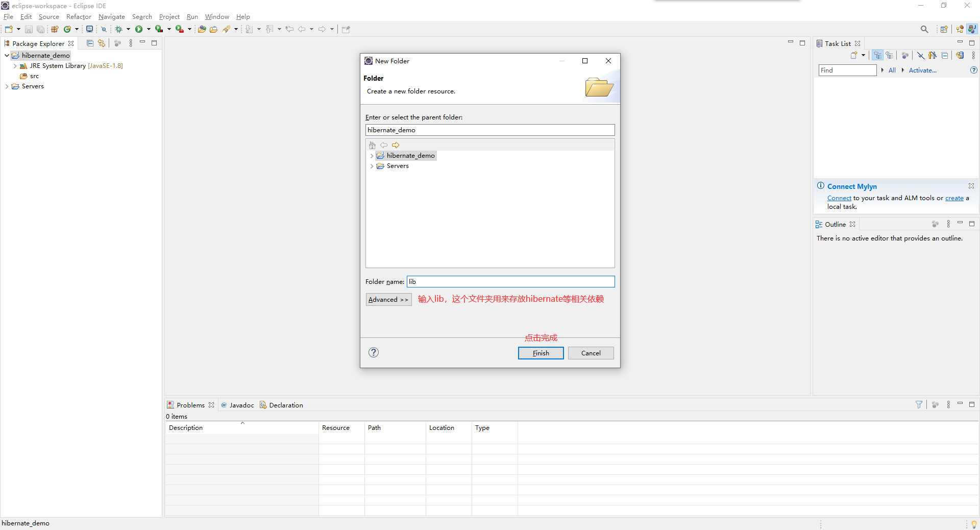
Task: Toggle Scheduled presentation in Task List
Action: pos(890,55)
